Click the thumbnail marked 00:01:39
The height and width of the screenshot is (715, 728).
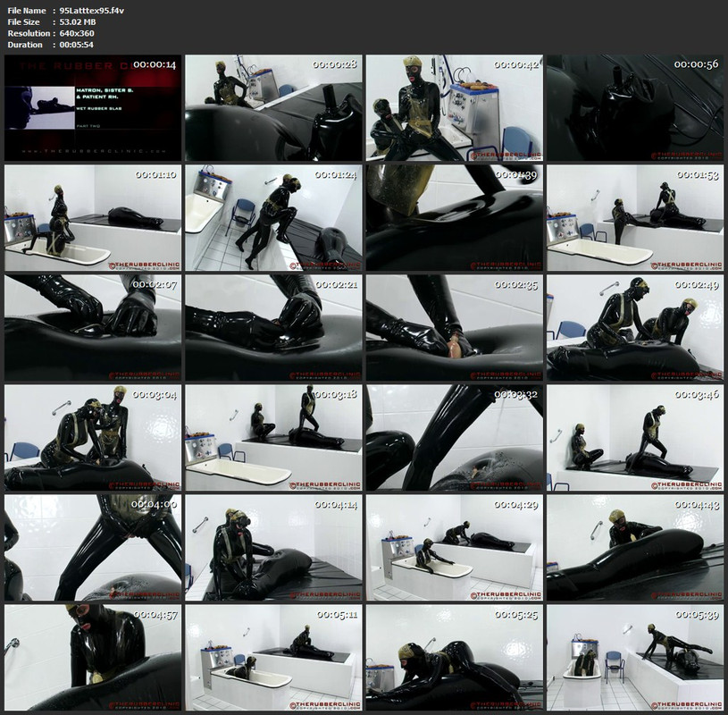point(455,218)
